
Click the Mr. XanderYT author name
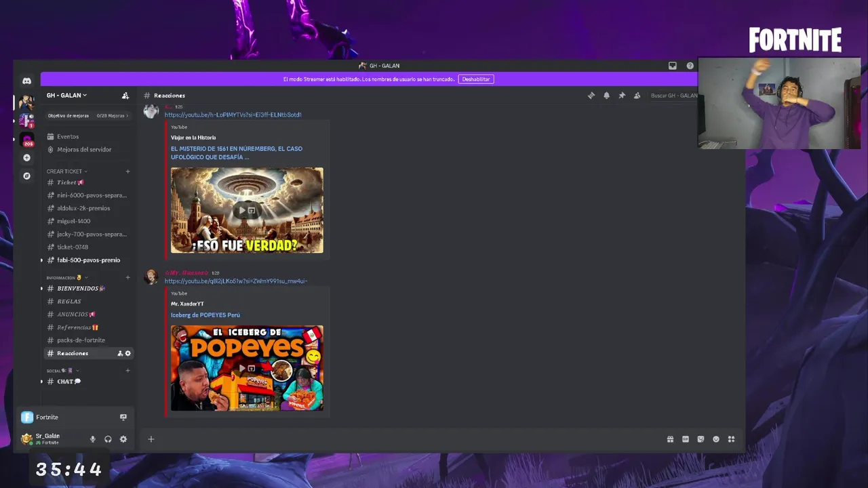[x=187, y=304]
